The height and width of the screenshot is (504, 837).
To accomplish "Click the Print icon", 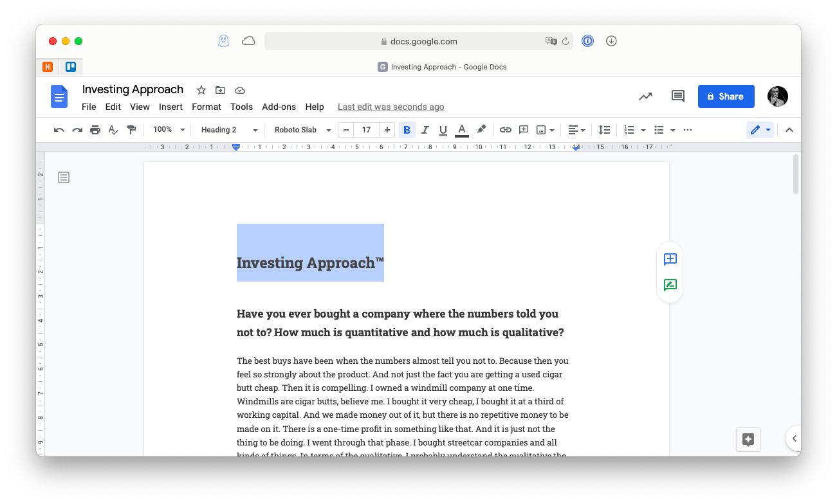I will [95, 129].
